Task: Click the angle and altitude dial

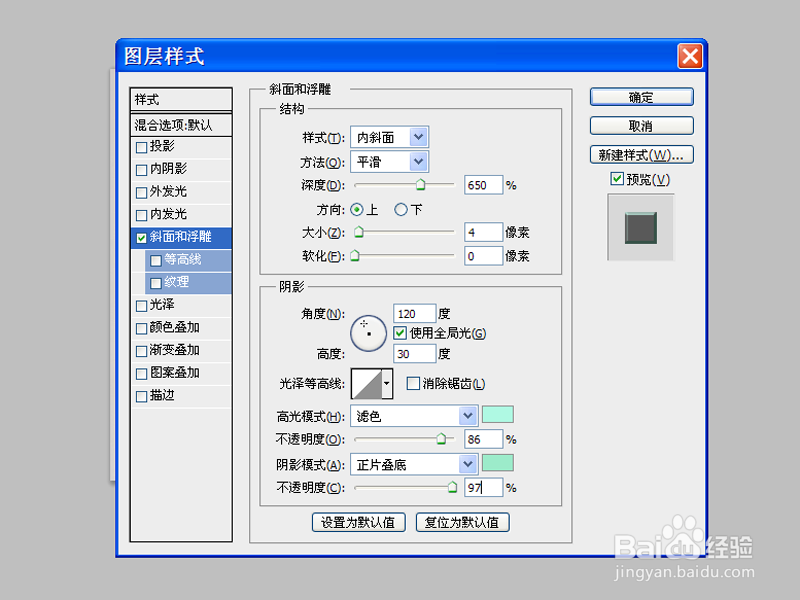Action: tap(368, 333)
